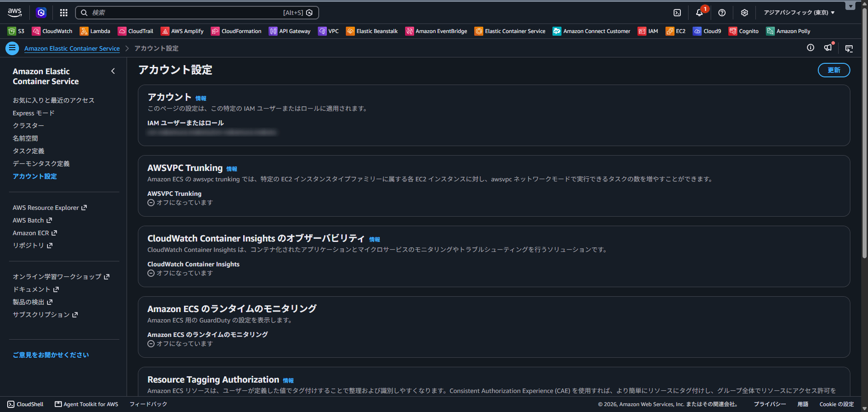Open S3 from favorites bar
Viewport: 868px width, 412px height.
click(x=16, y=31)
